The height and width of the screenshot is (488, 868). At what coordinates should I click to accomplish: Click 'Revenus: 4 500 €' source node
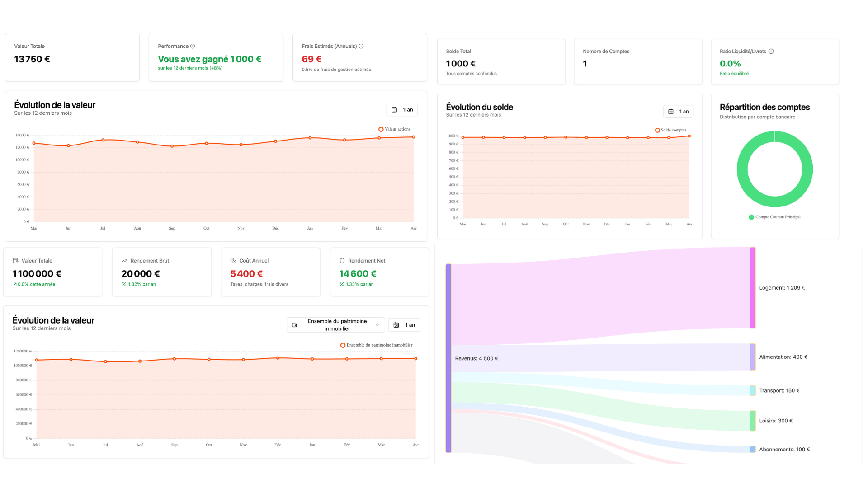(448, 358)
